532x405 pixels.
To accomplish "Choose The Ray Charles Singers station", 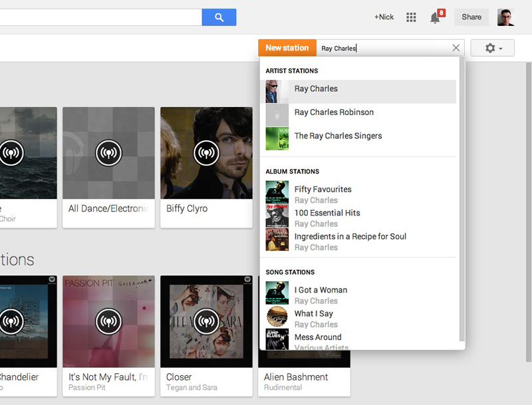I will click(358, 139).
